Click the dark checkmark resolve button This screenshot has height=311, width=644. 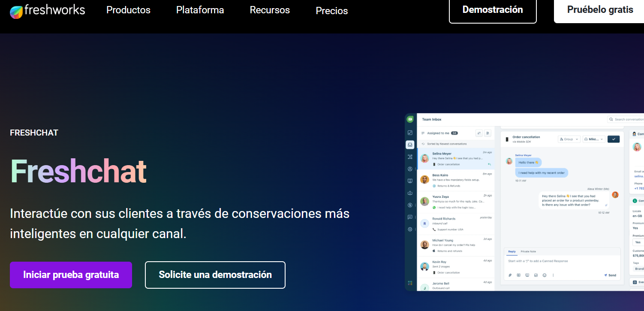614,139
